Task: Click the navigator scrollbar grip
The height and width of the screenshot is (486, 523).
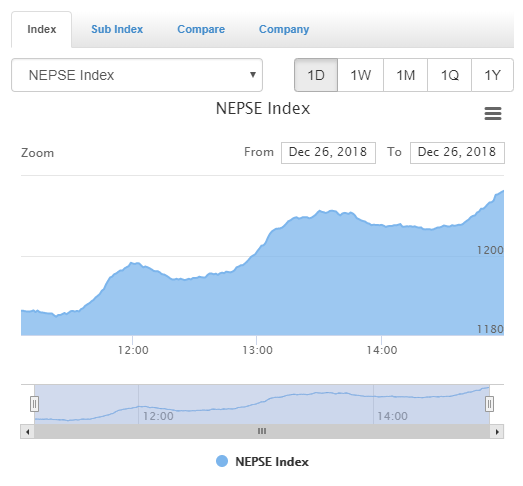Action: [262, 431]
